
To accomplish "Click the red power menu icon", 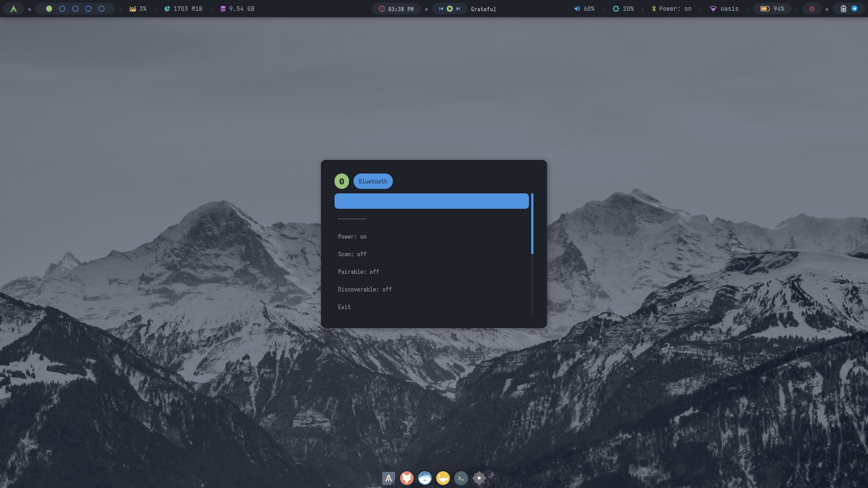I will click(x=812, y=9).
